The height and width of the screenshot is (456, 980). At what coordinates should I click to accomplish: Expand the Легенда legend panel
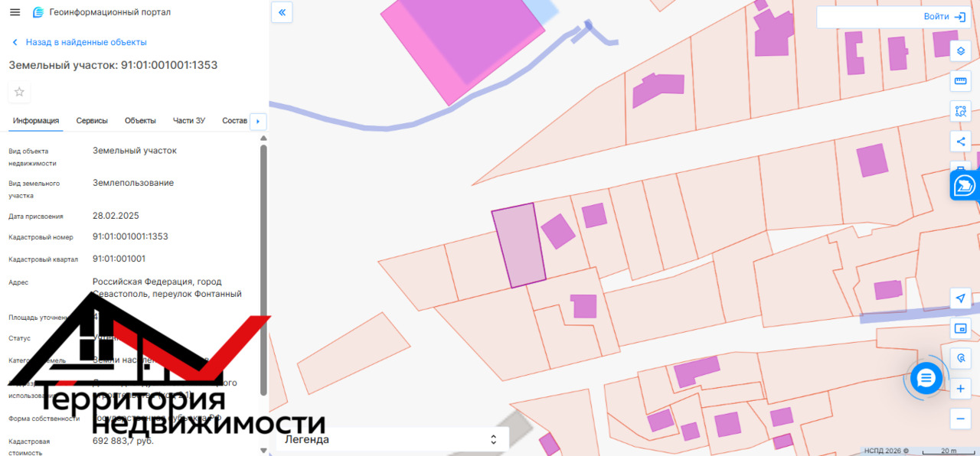391,439
